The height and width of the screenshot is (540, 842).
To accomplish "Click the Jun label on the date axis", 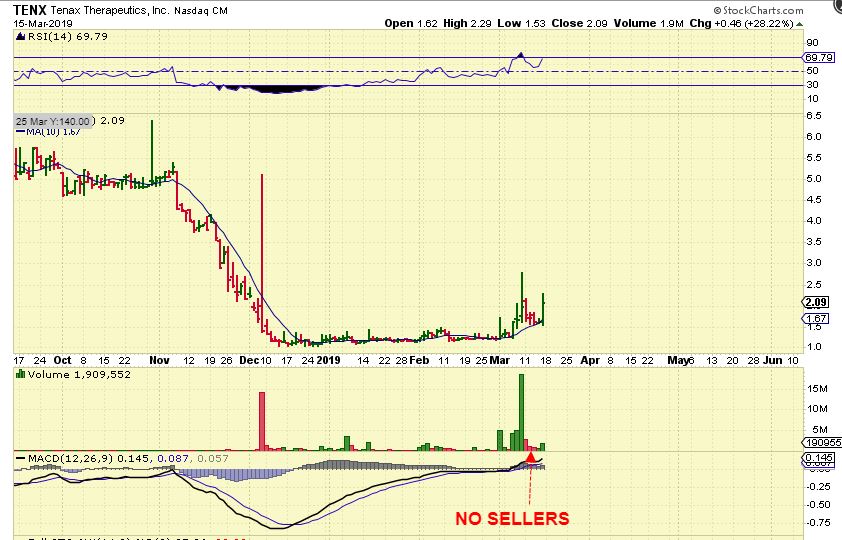I will 773,360.
